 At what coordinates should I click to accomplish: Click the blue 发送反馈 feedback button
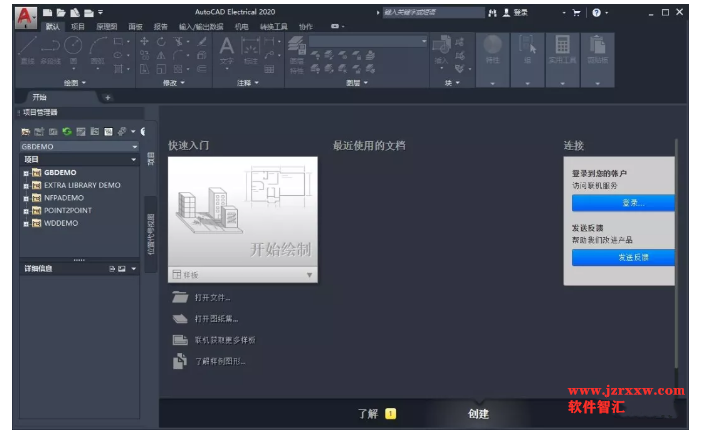(x=623, y=257)
